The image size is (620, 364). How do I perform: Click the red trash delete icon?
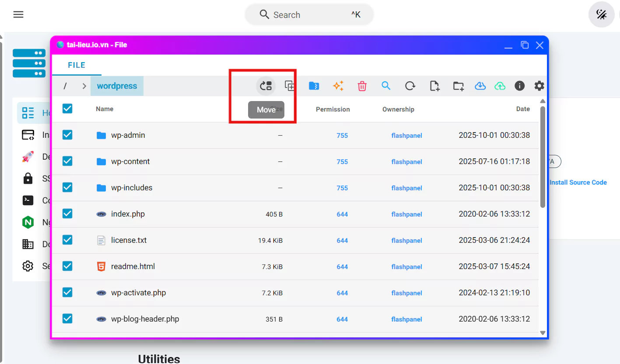[x=362, y=86]
